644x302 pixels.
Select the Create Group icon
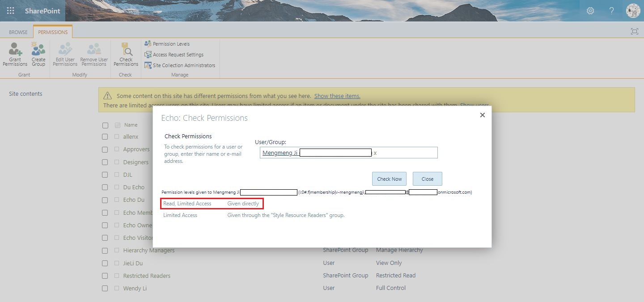coord(38,54)
